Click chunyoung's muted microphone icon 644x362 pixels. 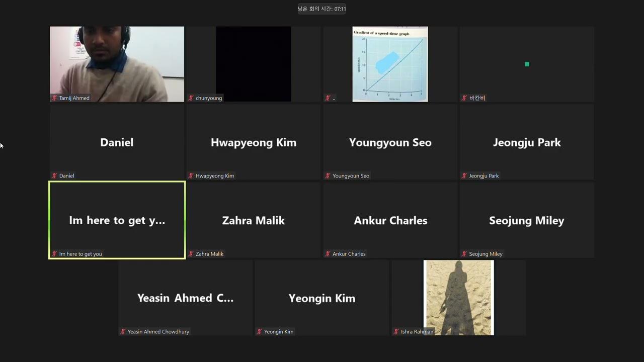(x=191, y=98)
